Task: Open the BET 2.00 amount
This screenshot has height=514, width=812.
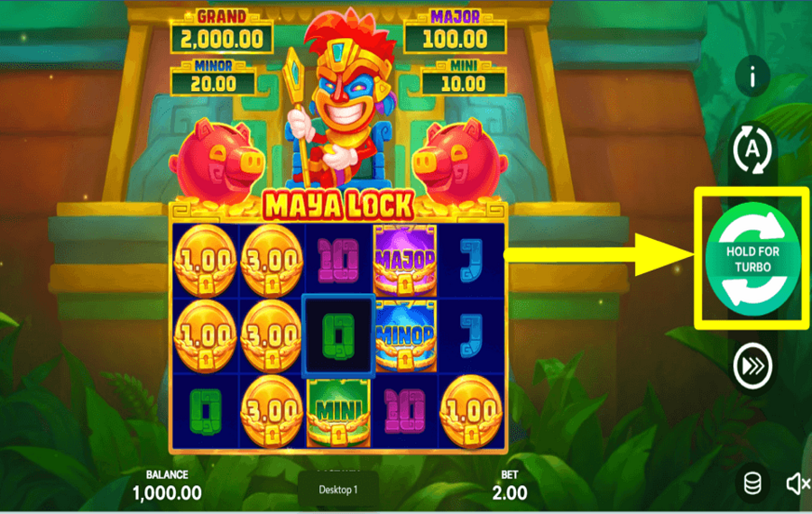Action: 510,485
